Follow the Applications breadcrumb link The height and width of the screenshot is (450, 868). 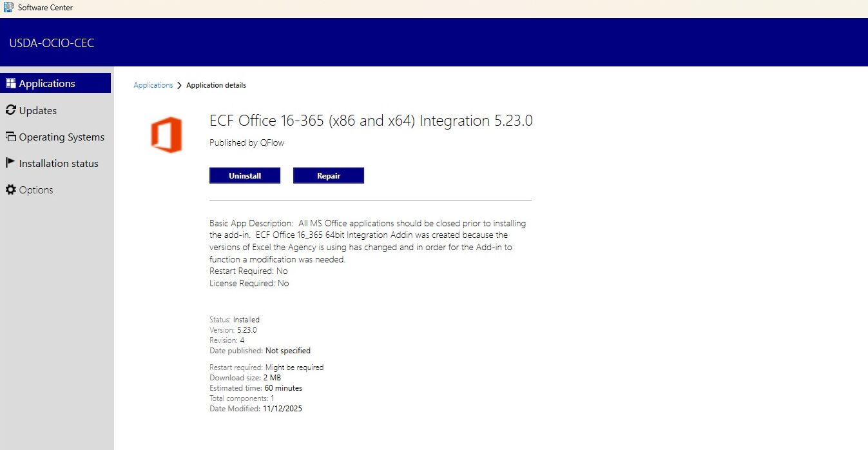pos(153,85)
